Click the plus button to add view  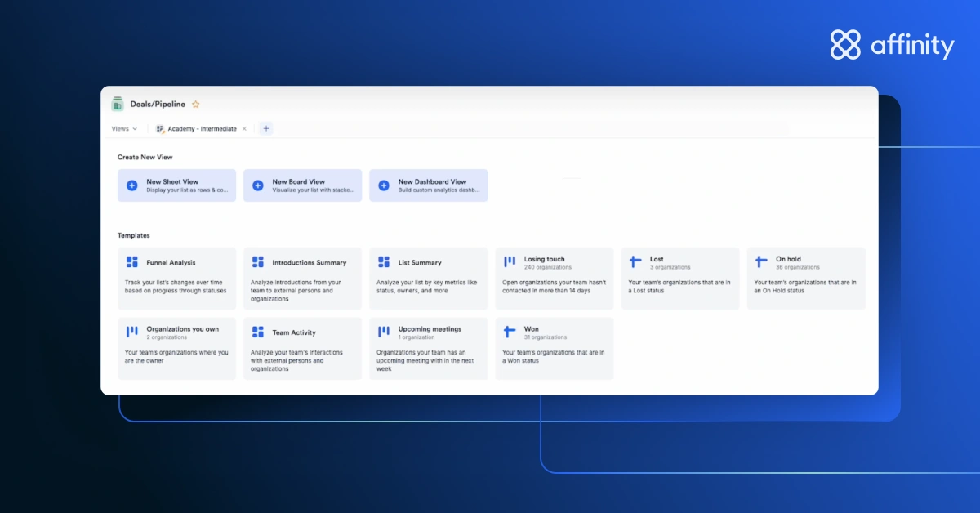[266, 128]
